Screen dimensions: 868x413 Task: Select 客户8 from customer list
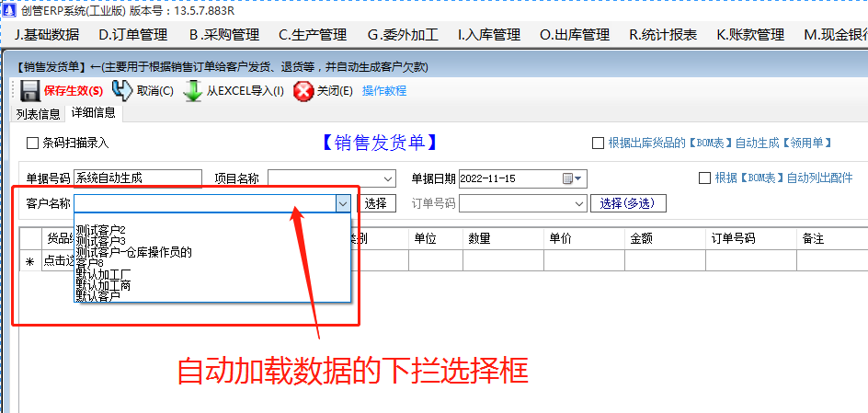212,262
